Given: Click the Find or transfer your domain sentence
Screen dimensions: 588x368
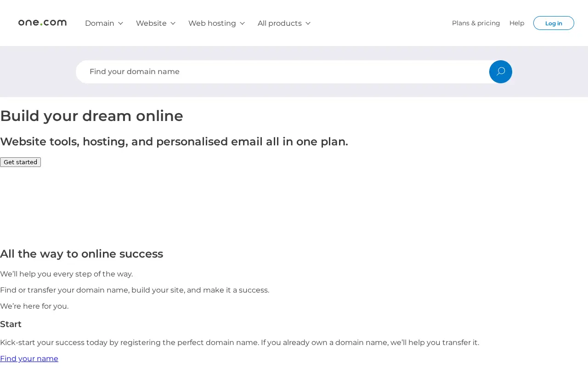Looking at the screenshot, I should (135, 290).
